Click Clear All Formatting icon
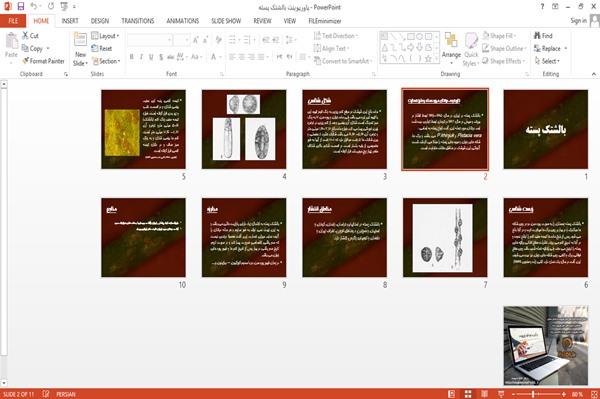The image size is (600, 399). pos(218,40)
